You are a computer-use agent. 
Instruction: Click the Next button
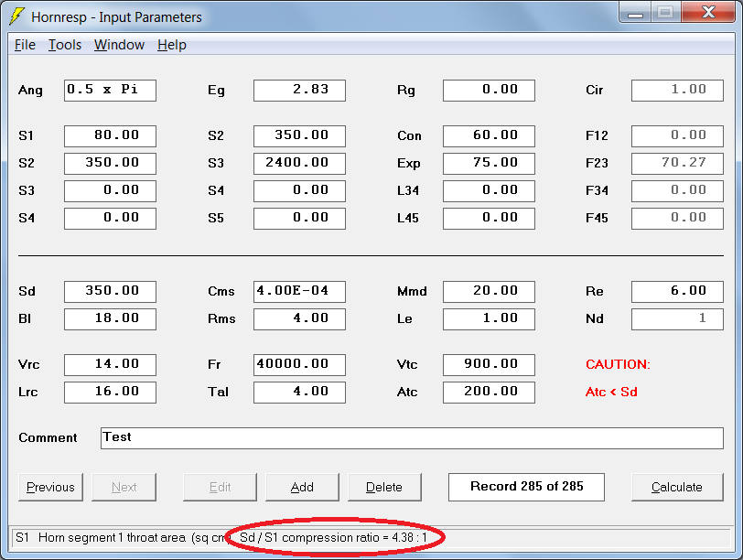124,487
